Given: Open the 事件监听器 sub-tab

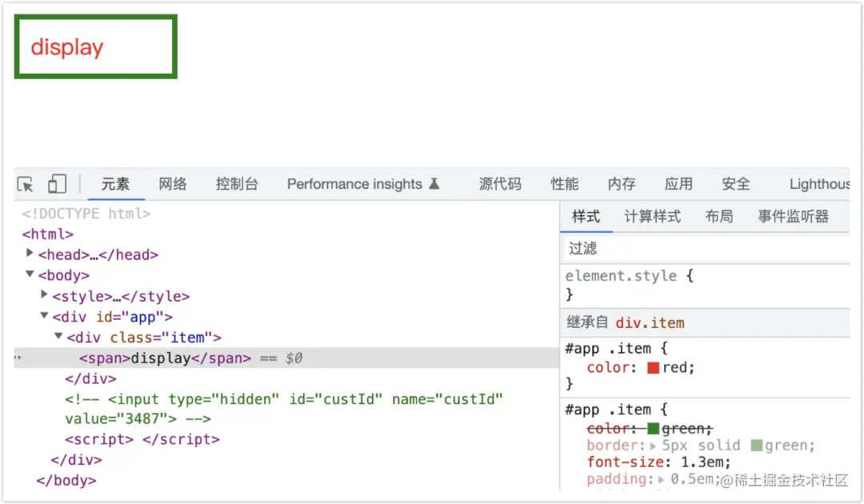Looking at the screenshot, I should [x=793, y=217].
